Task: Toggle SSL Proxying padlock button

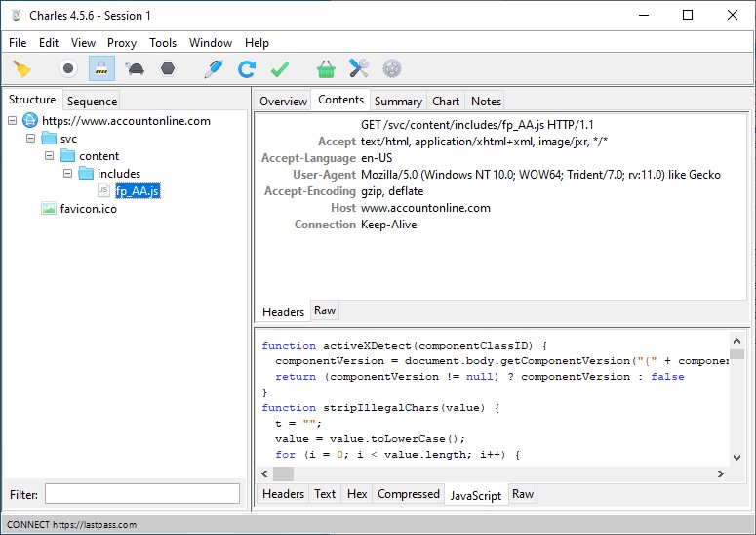Action: (x=100, y=68)
